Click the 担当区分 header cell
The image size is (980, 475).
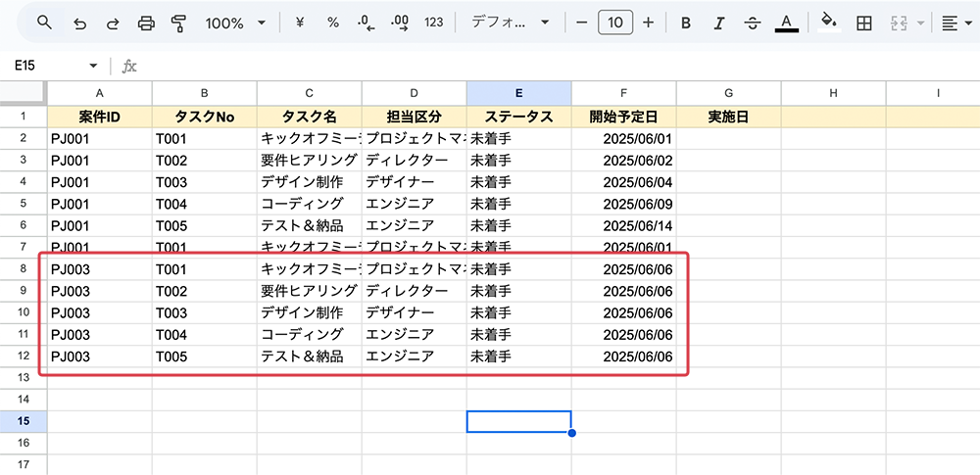(x=415, y=117)
